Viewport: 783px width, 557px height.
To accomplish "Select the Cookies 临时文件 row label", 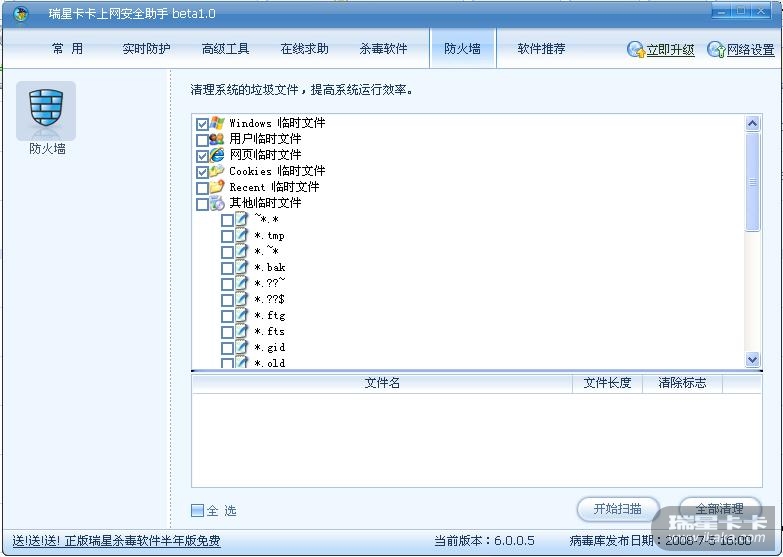I will (277, 171).
